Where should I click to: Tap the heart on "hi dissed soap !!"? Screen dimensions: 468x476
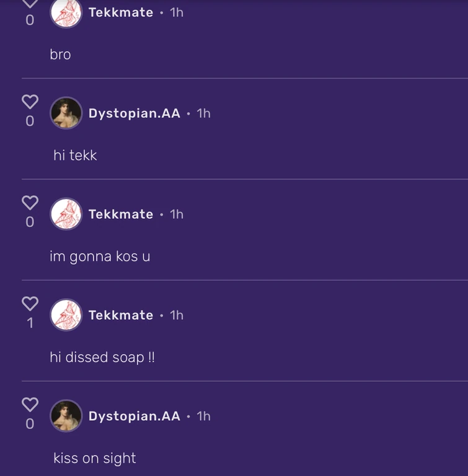[30, 304]
